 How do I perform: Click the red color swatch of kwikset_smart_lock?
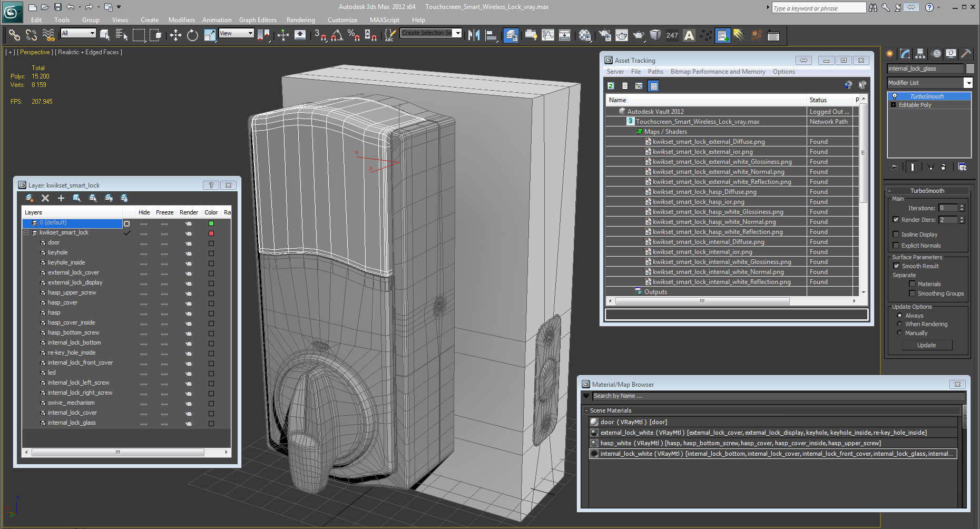(211, 233)
